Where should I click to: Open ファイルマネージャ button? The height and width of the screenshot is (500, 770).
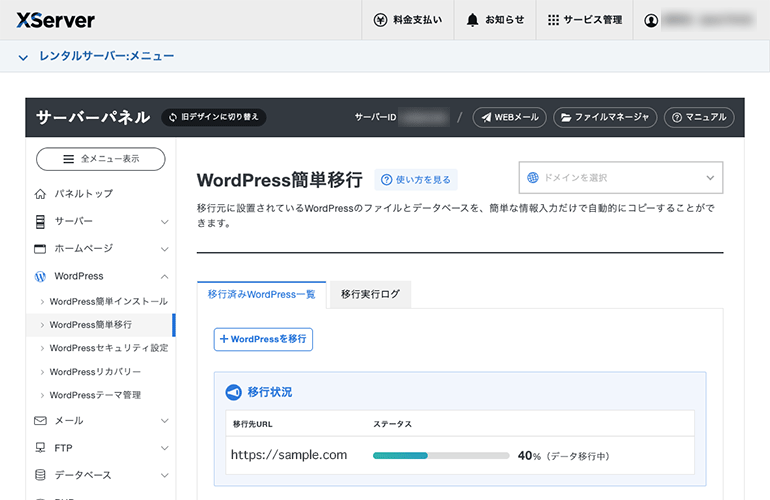click(605, 117)
